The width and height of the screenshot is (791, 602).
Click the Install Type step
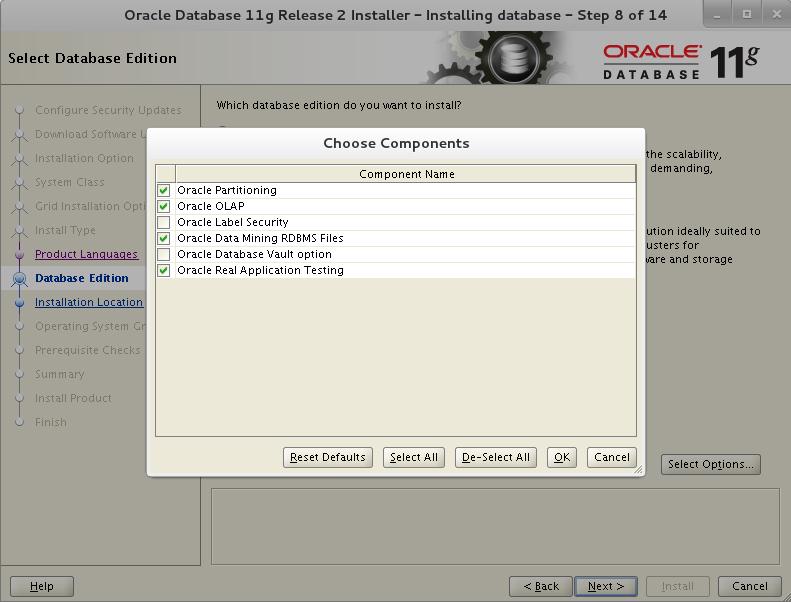65,231
